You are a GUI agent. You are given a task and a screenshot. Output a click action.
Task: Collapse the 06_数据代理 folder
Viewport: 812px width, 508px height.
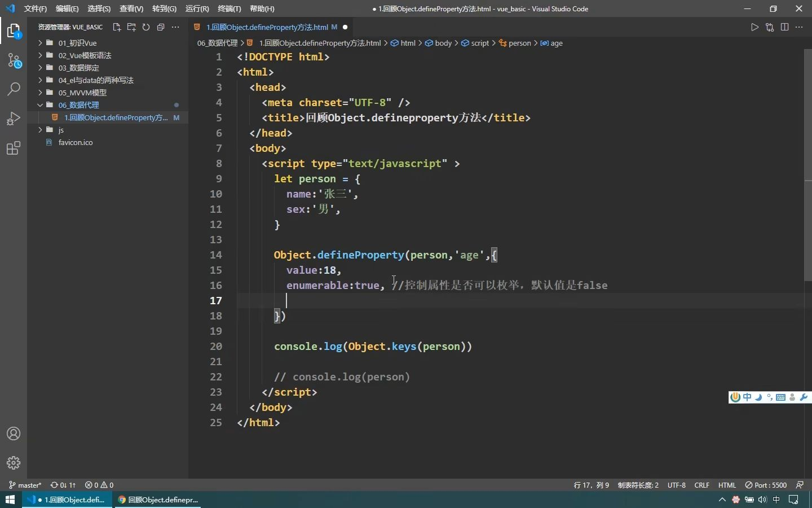[x=107, y=105]
